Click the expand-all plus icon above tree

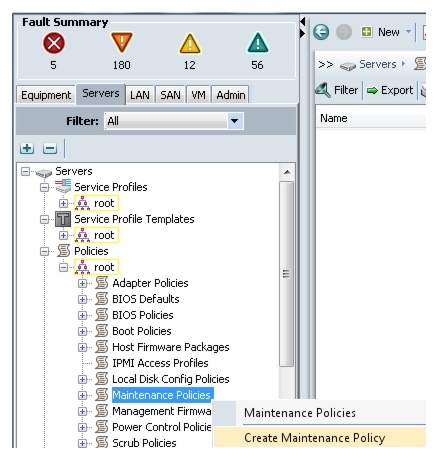(27, 148)
